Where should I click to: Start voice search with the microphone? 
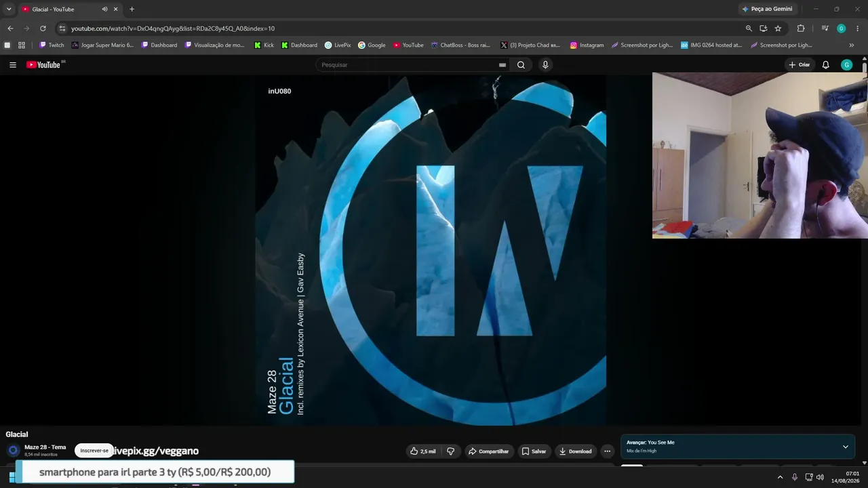[x=545, y=65]
